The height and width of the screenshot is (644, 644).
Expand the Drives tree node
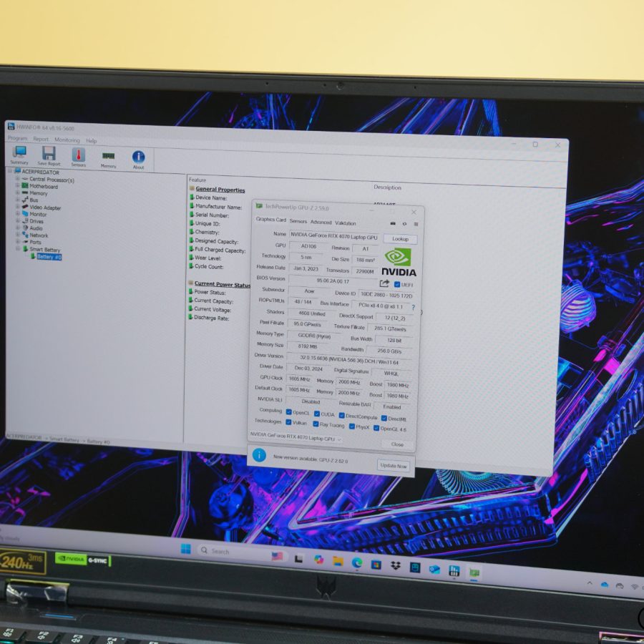click(x=17, y=220)
